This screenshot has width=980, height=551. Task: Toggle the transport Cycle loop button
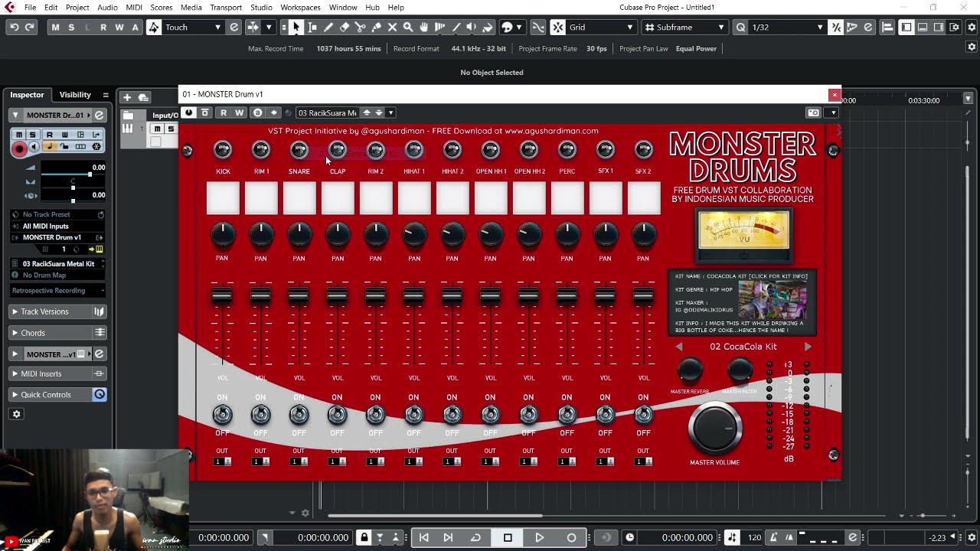point(475,538)
